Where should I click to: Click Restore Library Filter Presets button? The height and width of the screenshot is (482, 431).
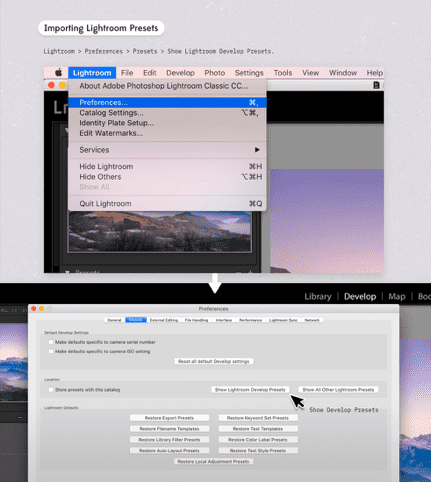169,440
